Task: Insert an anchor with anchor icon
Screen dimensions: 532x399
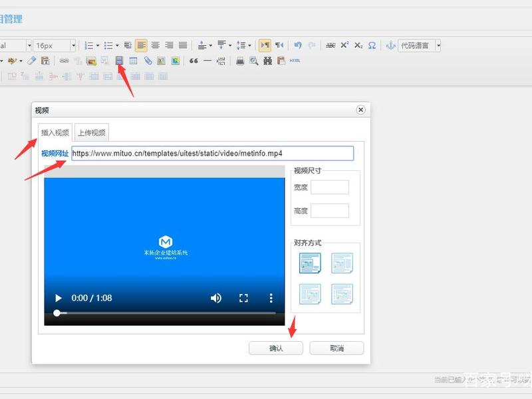Action: pos(391,45)
